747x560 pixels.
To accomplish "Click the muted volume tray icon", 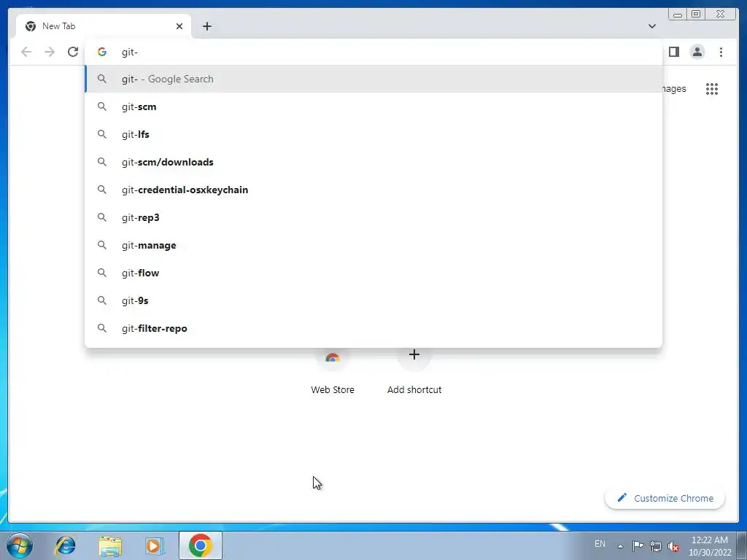I will click(673, 546).
